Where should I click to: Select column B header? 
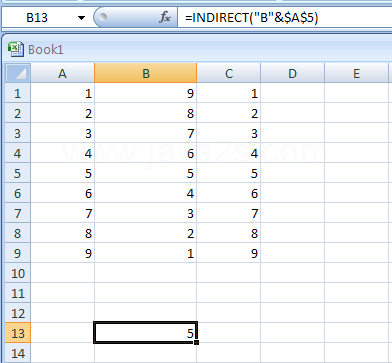146,73
